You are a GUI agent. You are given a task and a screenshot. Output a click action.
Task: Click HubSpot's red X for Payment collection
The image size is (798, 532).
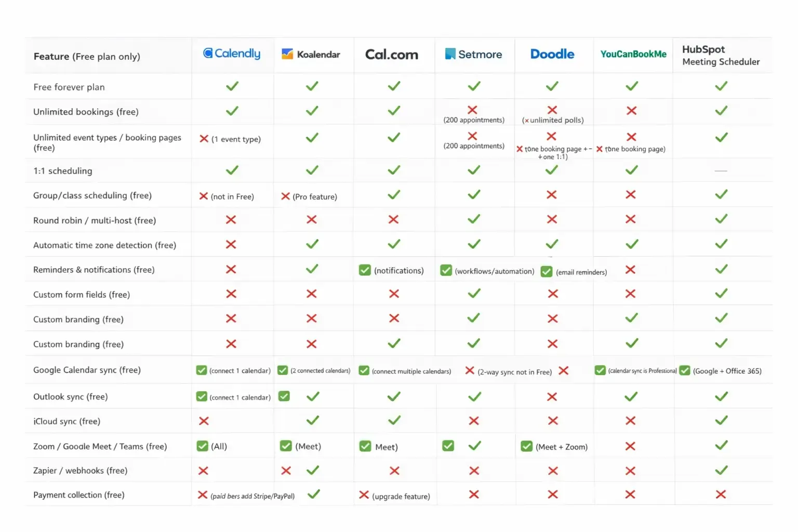[x=721, y=495]
